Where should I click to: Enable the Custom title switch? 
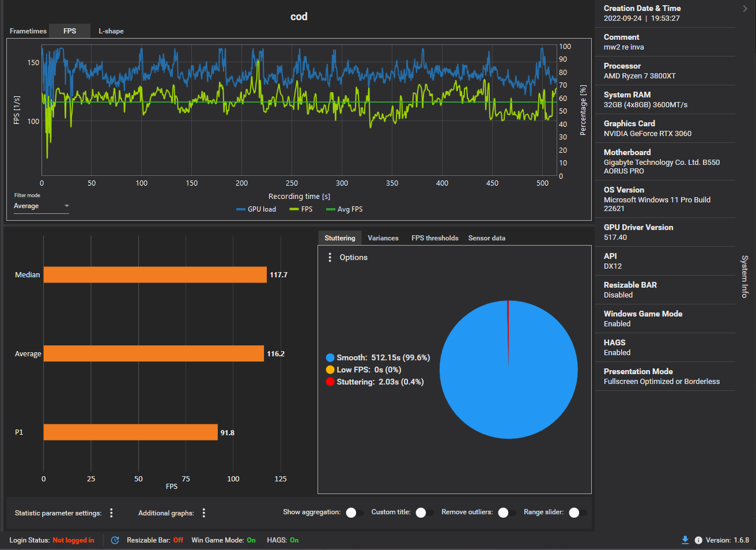click(x=425, y=513)
